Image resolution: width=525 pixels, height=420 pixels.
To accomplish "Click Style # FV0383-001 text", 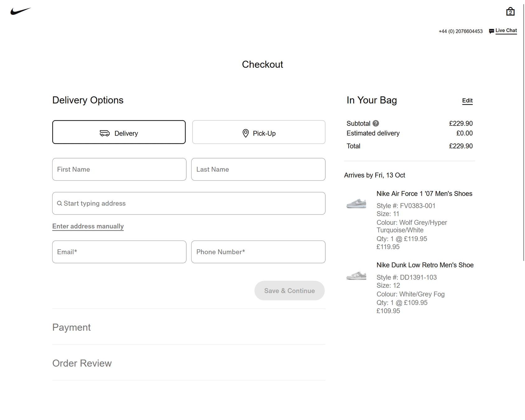I will coord(406,206).
